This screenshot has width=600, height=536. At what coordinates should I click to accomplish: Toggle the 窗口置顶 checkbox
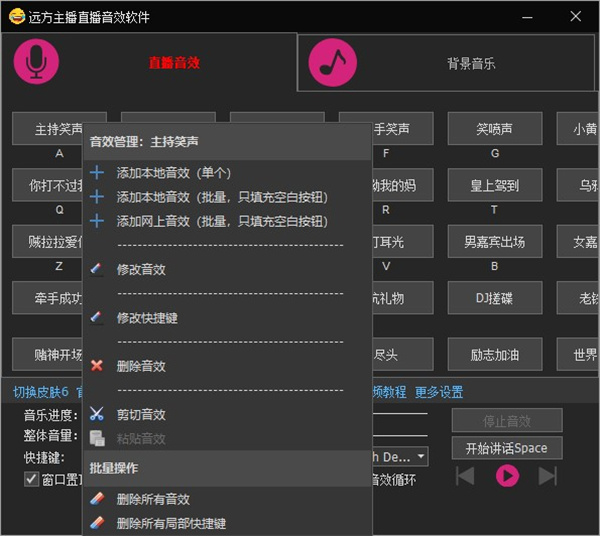point(31,479)
